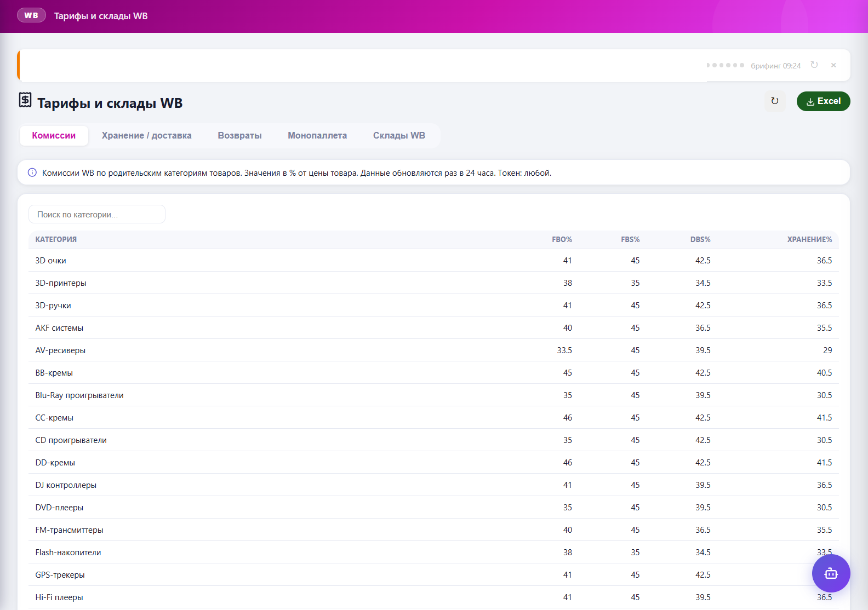Select the DJ контроллеры row
Image resolution: width=868 pixels, height=610 pixels.
[433, 485]
